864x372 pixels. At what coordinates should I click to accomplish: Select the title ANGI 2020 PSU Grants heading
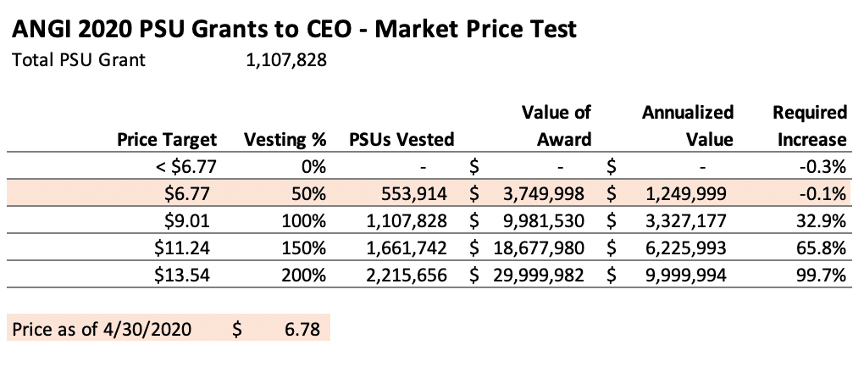[294, 29]
